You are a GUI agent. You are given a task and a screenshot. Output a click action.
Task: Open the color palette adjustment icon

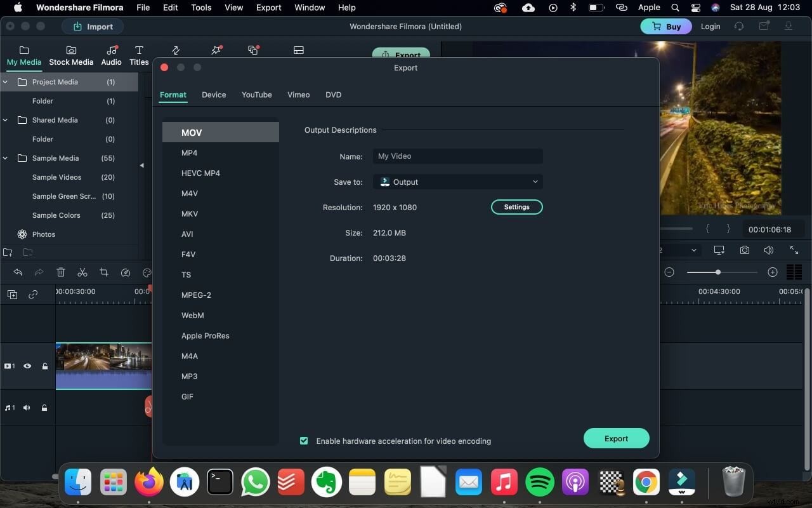pyautogui.click(x=147, y=272)
